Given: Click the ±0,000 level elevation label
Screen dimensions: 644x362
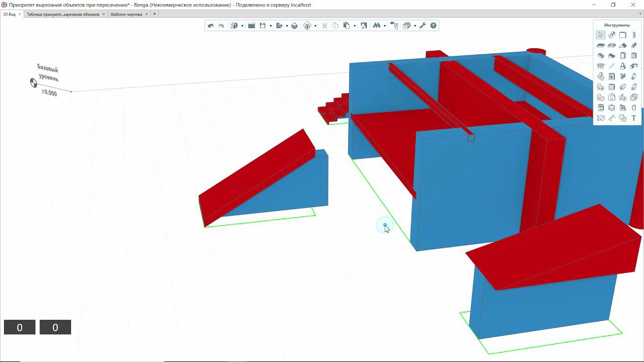Looking at the screenshot, I should pyautogui.click(x=49, y=93).
